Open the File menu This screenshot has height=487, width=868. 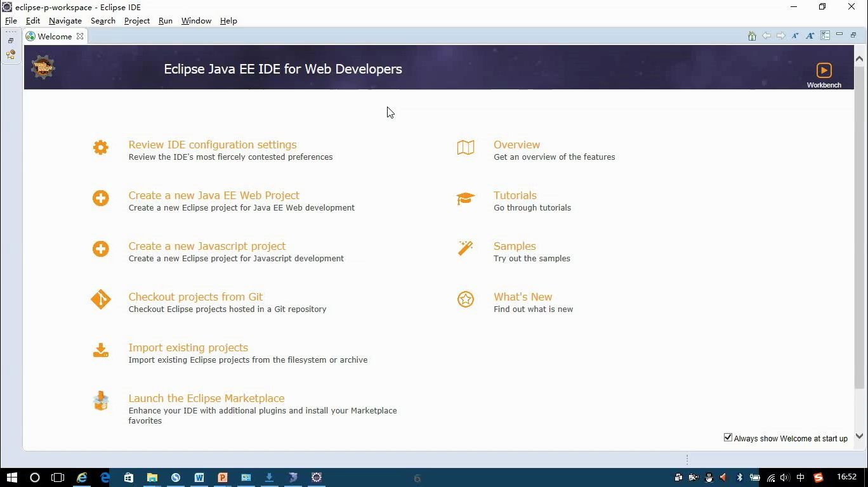[x=11, y=21]
